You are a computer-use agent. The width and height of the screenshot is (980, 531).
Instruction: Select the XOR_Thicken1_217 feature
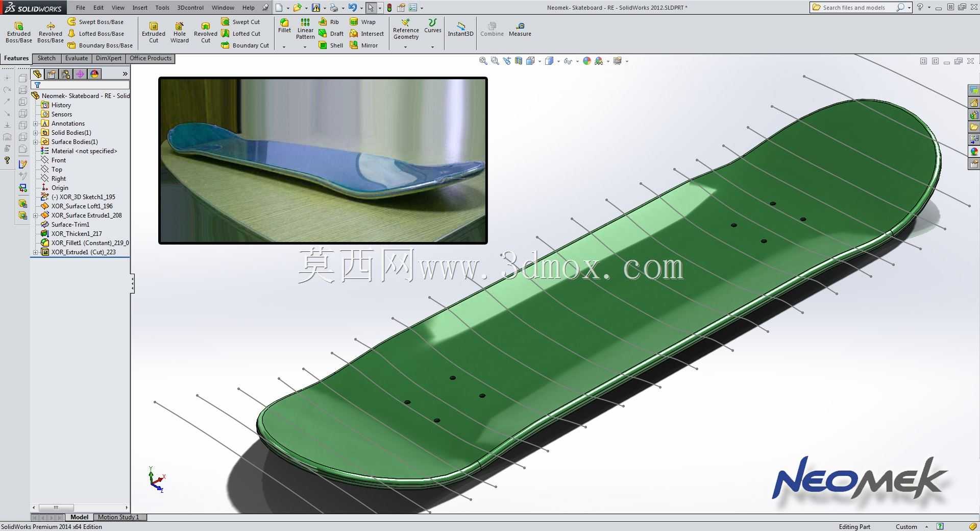coord(71,234)
